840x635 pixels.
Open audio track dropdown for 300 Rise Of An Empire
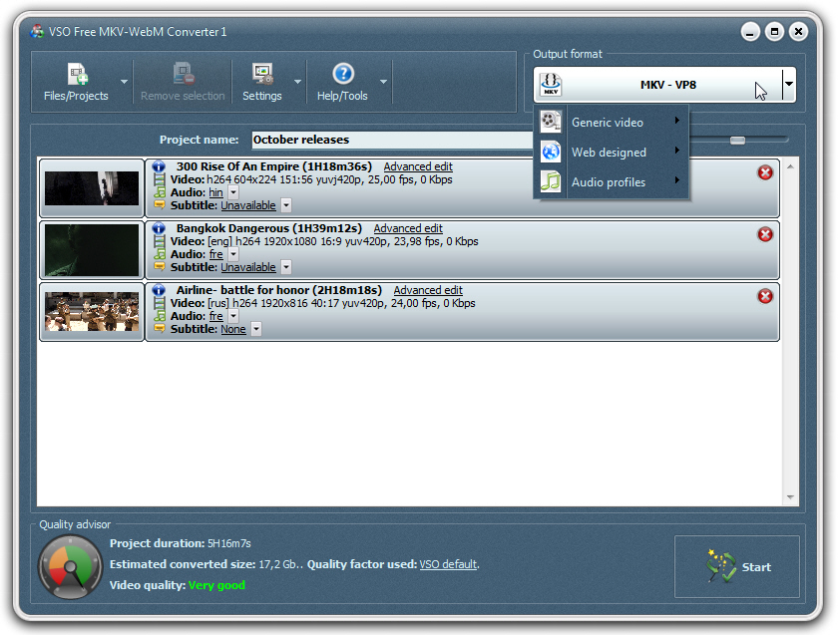233,192
